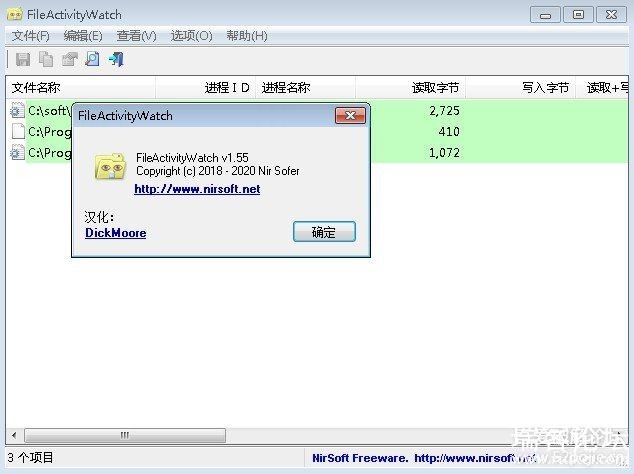This screenshot has width=634, height=474.
Task: Open the 帮助(H) menu
Action: pyautogui.click(x=247, y=36)
